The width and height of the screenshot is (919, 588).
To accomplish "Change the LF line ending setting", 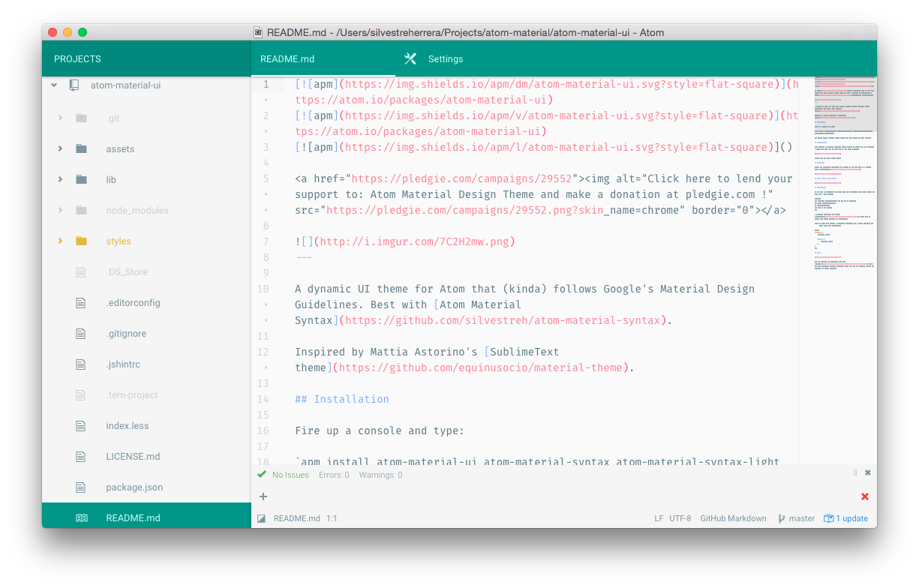I will (x=659, y=518).
